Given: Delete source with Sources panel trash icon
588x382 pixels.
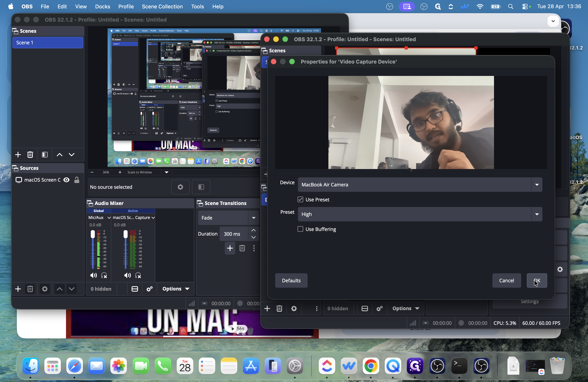Looking at the screenshot, I should point(30,289).
